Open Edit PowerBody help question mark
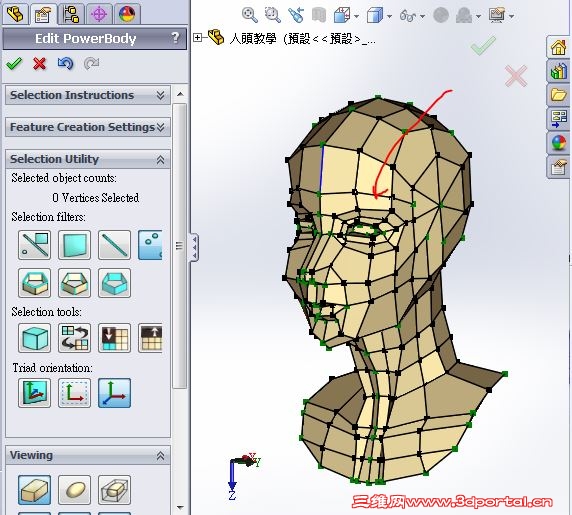The height and width of the screenshot is (515, 572). tap(175, 38)
